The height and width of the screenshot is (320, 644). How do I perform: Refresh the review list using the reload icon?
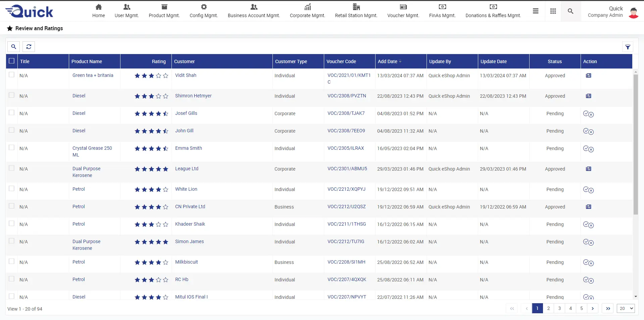[29, 47]
